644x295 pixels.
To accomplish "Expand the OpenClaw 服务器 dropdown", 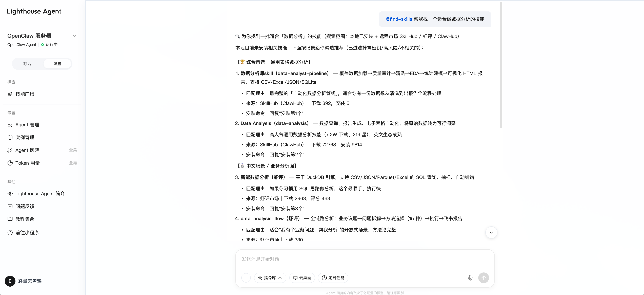I will 74,36.
